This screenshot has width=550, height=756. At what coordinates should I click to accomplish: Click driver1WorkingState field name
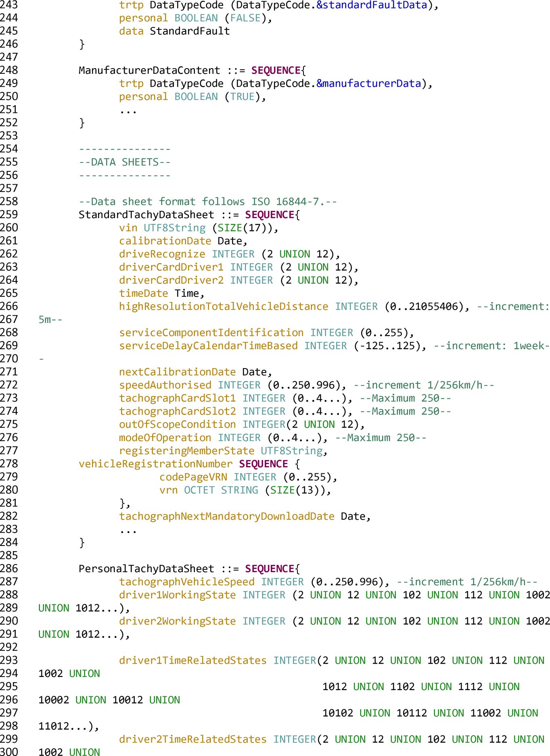(x=177, y=595)
